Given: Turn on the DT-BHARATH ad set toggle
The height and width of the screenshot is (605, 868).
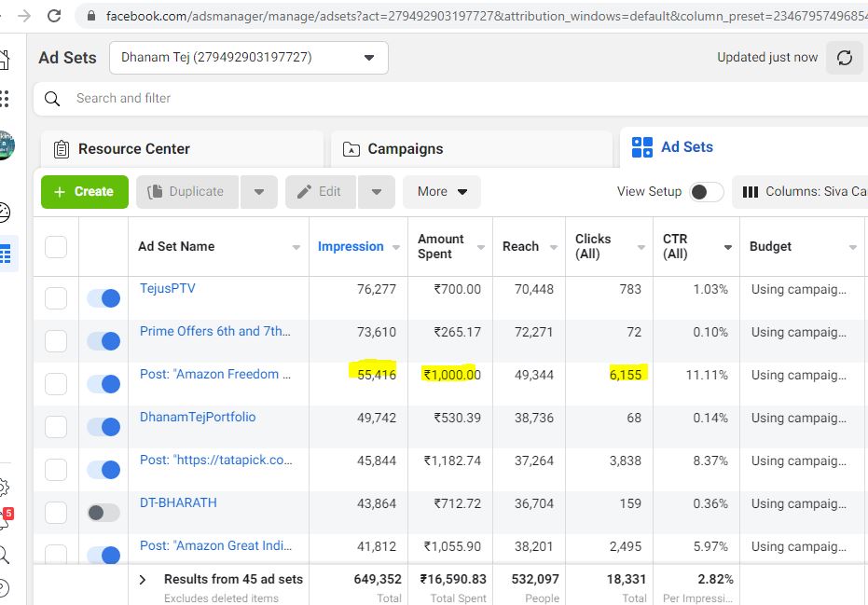Looking at the screenshot, I should pyautogui.click(x=103, y=513).
